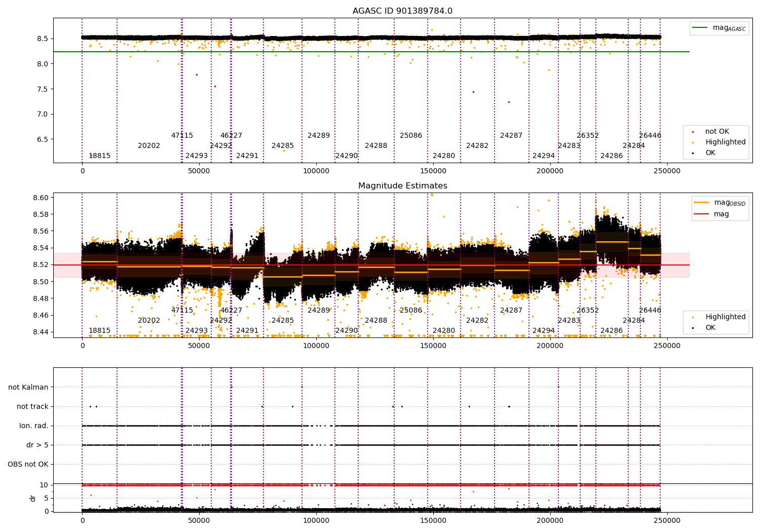Click OBSID label 46227 in top plot
Viewport: 760px width, 532px height.
click(x=231, y=136)
